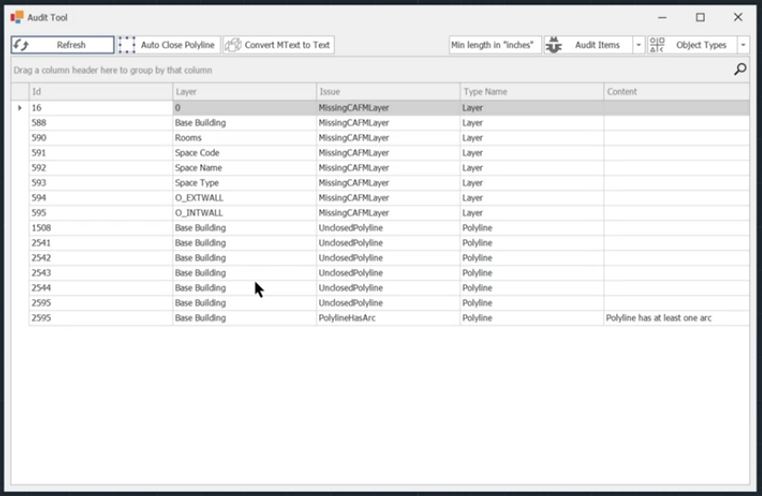
Task: Click the Type Name column header
Action: tap(530, 92)
